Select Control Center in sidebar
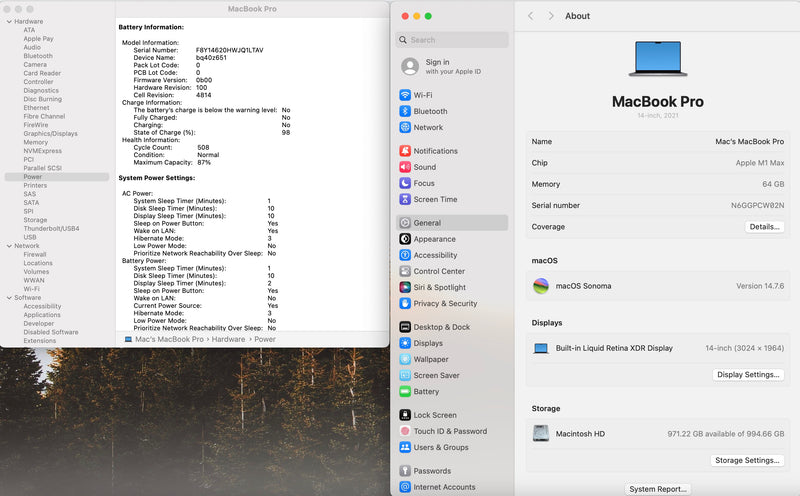Image resolution: width=800 pixels, height=496 pixels. click(438, 271)
